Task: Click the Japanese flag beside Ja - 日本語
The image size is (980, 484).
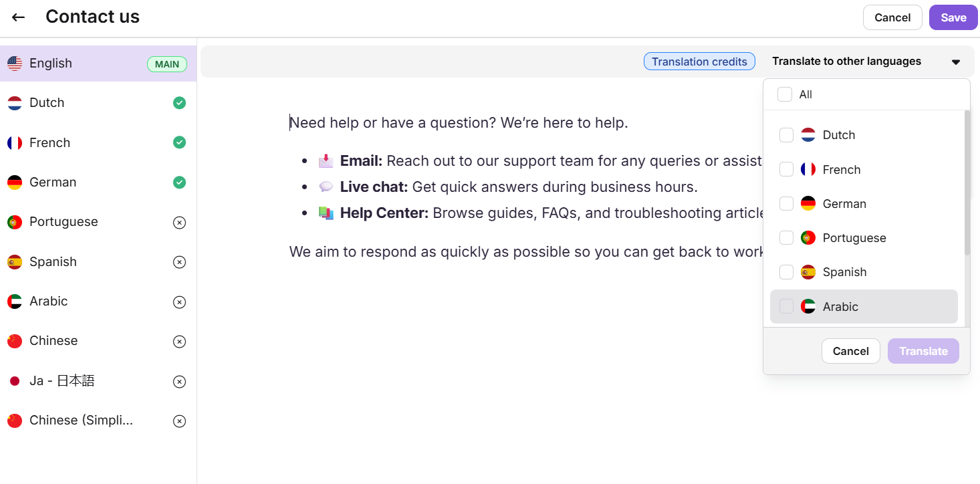Action: (x=15, y=380)
